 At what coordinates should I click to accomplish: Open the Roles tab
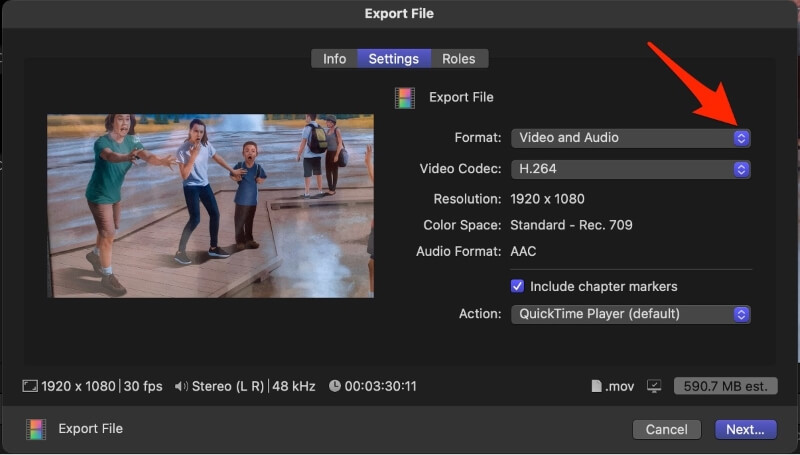point(459,59)
